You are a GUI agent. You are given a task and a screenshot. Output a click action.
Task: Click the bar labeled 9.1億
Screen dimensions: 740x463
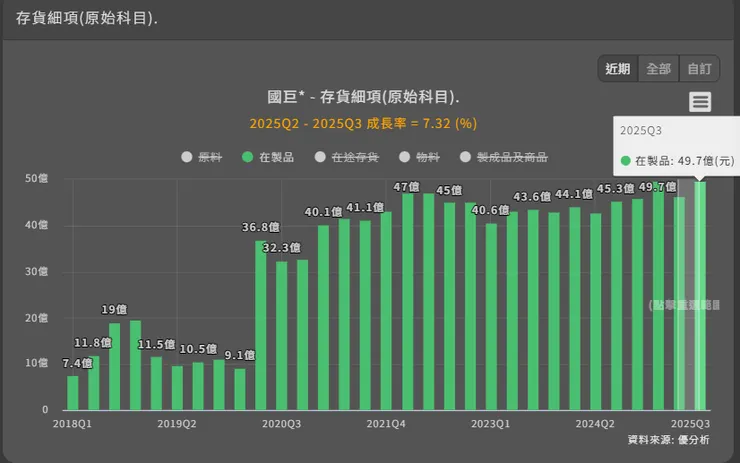(240, 389)
